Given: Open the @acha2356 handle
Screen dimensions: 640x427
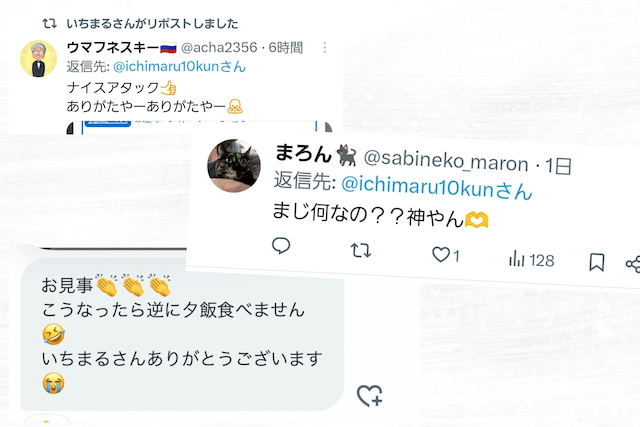Looking at the screenshot, I should 217,47.
